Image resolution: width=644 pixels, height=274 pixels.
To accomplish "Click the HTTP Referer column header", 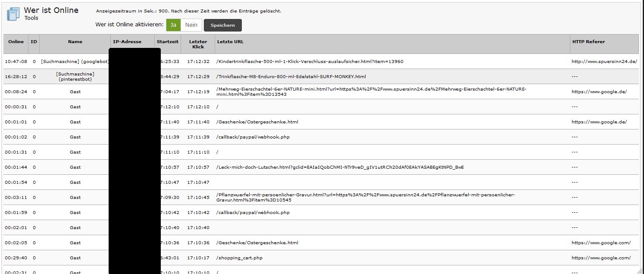I will [x=588, y=42].
